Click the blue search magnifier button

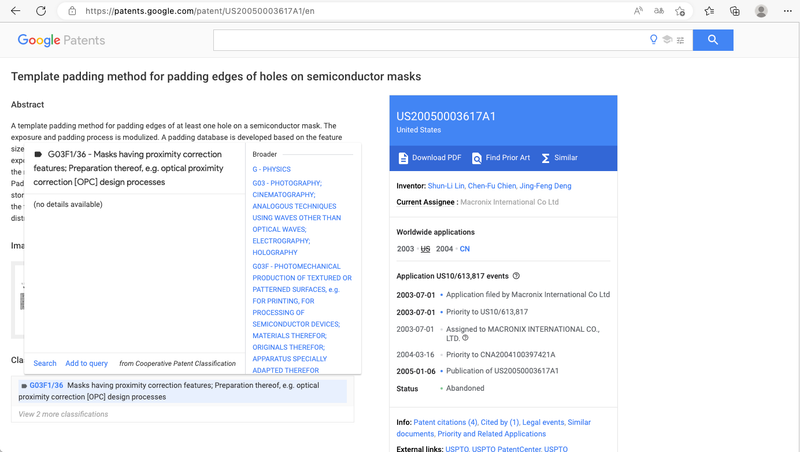[713, 40]
